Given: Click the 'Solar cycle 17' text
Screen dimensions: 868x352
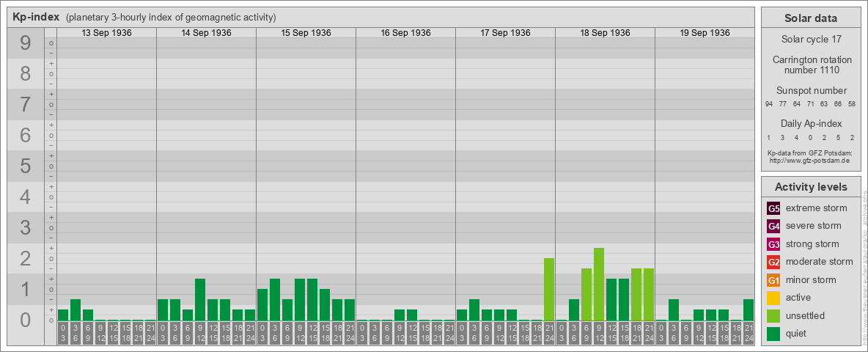Looking at the screenshot, I should 810,40.
